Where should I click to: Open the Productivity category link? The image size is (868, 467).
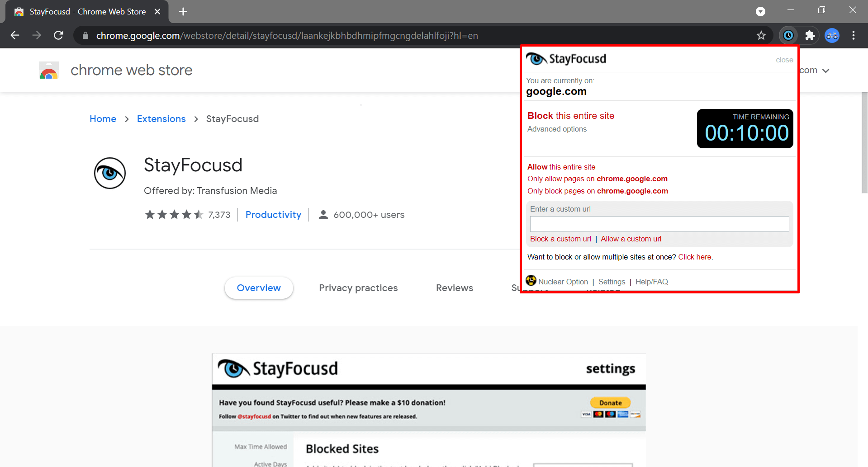tap(273, 215)
